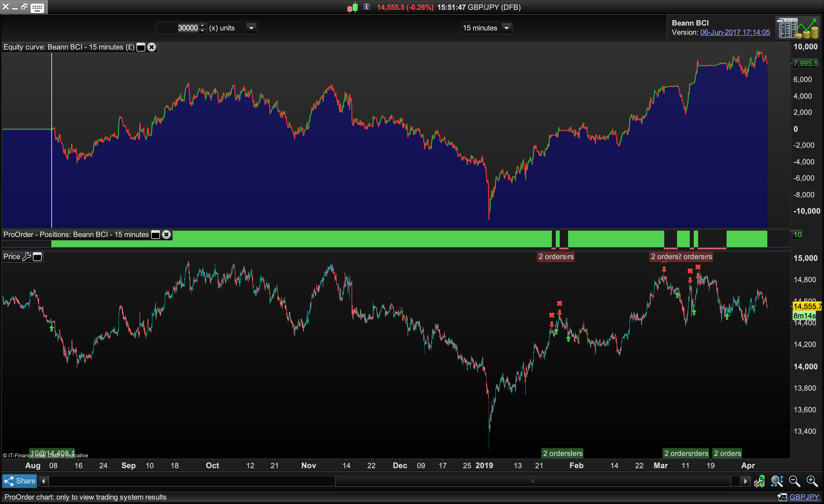824x504 pixels.
Task: Increase the 30000 units stepper
Action: tap(202, 26)
